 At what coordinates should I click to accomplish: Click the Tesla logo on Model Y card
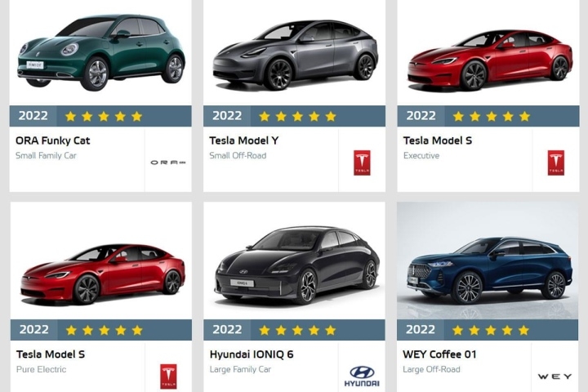pos(362,163)
